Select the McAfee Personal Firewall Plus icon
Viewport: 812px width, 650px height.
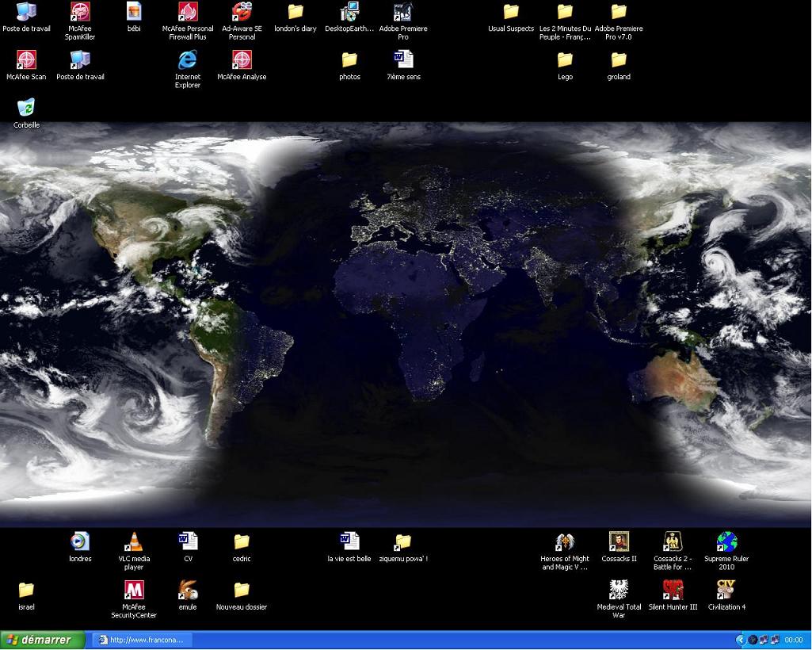188,13
